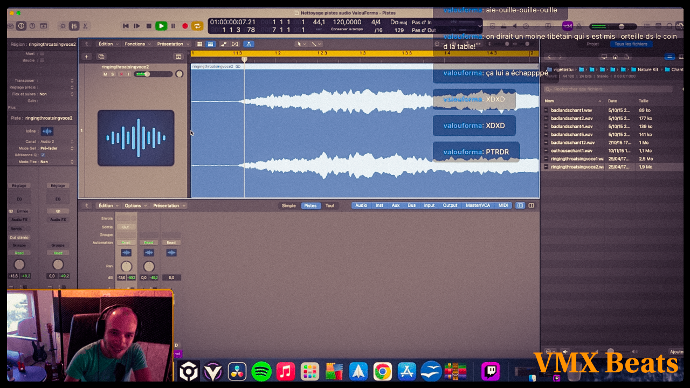Viewport: 690px width, 388px height.
Task: Record-enable the ringingthroatsingvoce2 track
Action: pyautogui.click(x=121, y=74)
